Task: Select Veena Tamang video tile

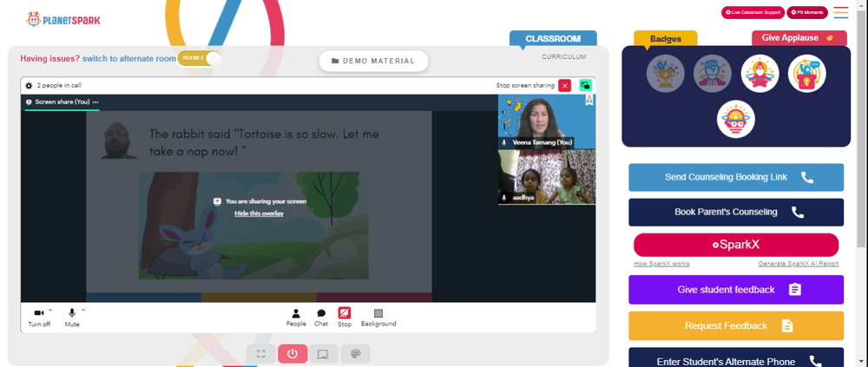Action: pos(547,121)
